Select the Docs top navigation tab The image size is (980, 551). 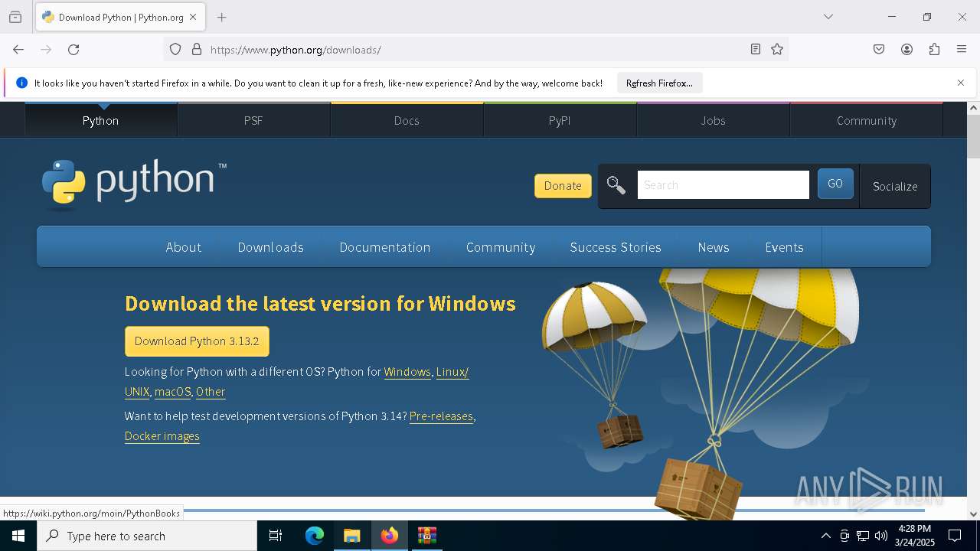pos(407,120)
